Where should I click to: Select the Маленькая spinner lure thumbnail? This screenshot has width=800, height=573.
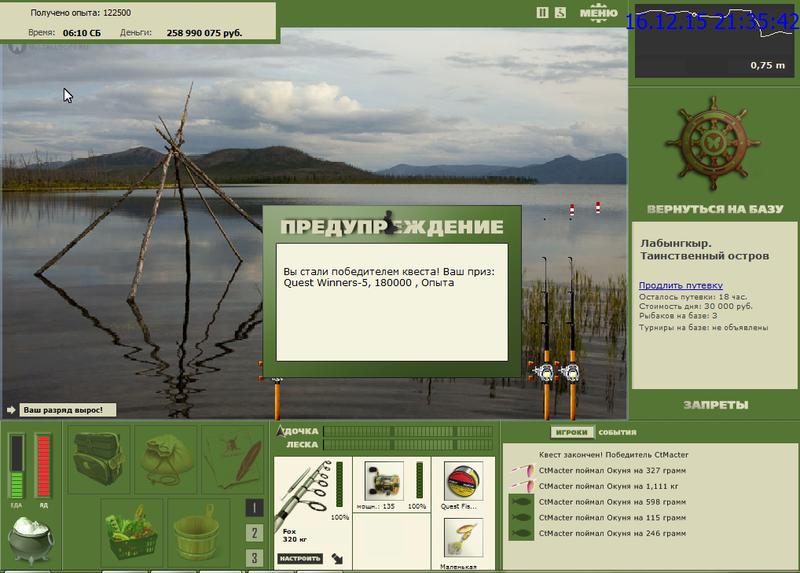(x=462, y=538)
